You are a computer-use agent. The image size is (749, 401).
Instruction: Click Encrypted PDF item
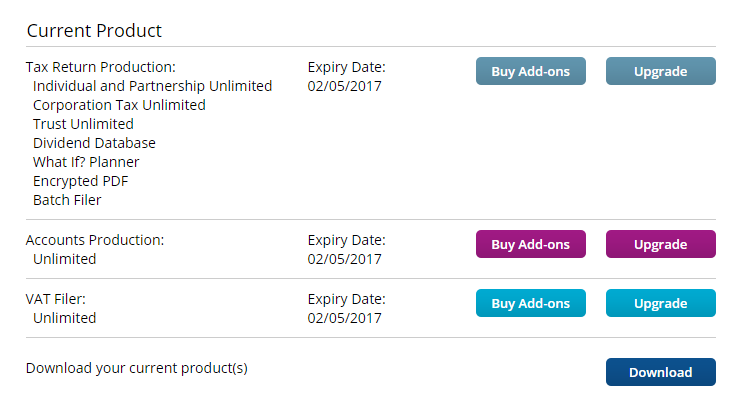click(x=80, y=181)
